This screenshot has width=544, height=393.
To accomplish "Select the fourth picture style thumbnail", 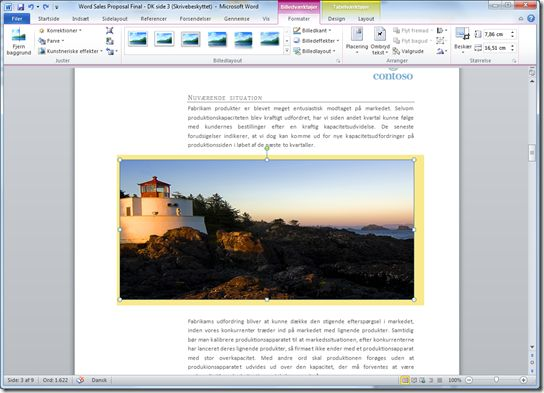I will [x=217, y=39].
